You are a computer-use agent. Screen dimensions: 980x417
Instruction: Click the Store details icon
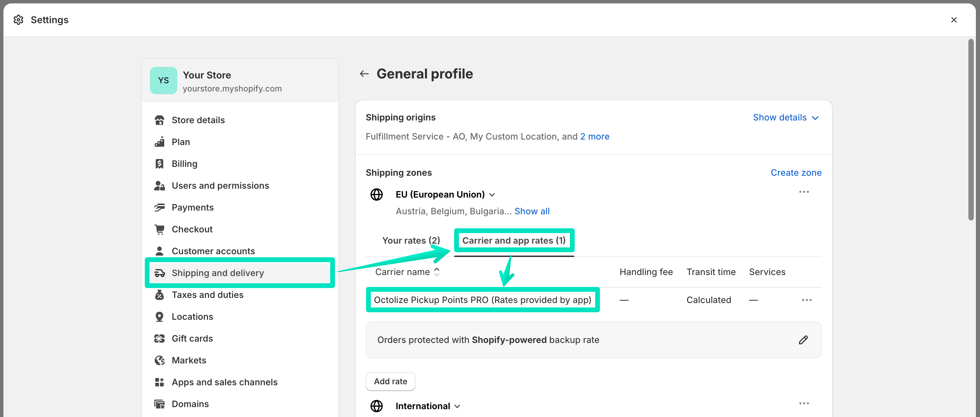(x=159, y=120)
